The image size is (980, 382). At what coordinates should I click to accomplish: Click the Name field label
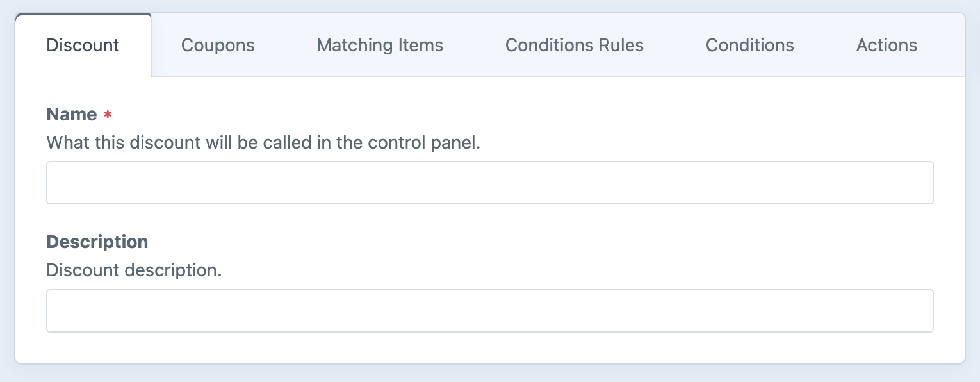[x=72, y=115]
